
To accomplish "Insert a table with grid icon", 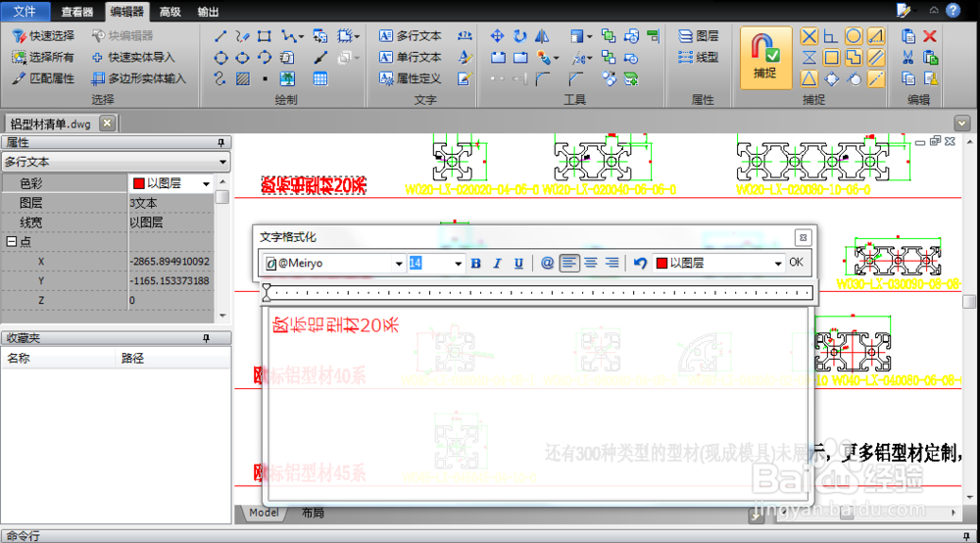I will click(320, 78).
